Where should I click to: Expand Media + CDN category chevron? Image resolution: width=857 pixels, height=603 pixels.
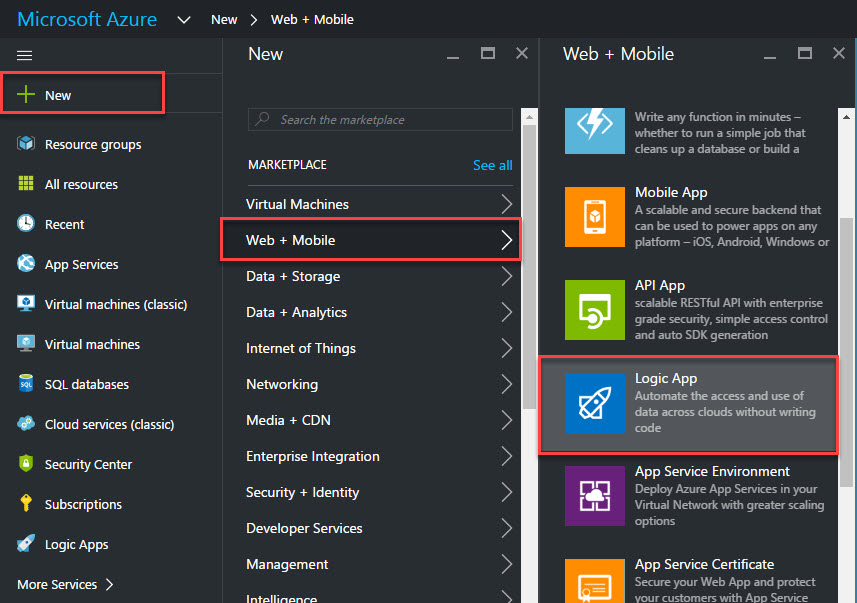click(x=507, y=420)
